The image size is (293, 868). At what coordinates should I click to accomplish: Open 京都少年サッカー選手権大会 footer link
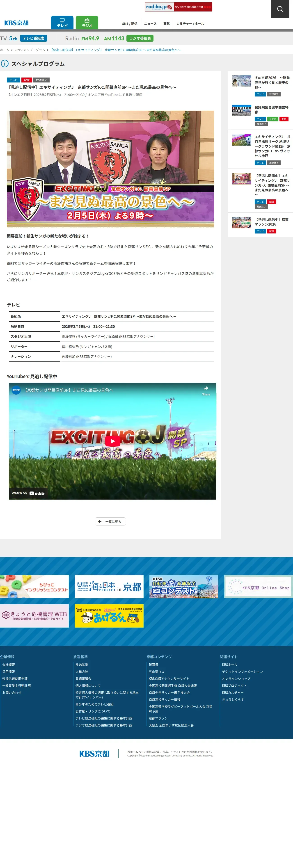pyautogui.click(x=169, y=692)
